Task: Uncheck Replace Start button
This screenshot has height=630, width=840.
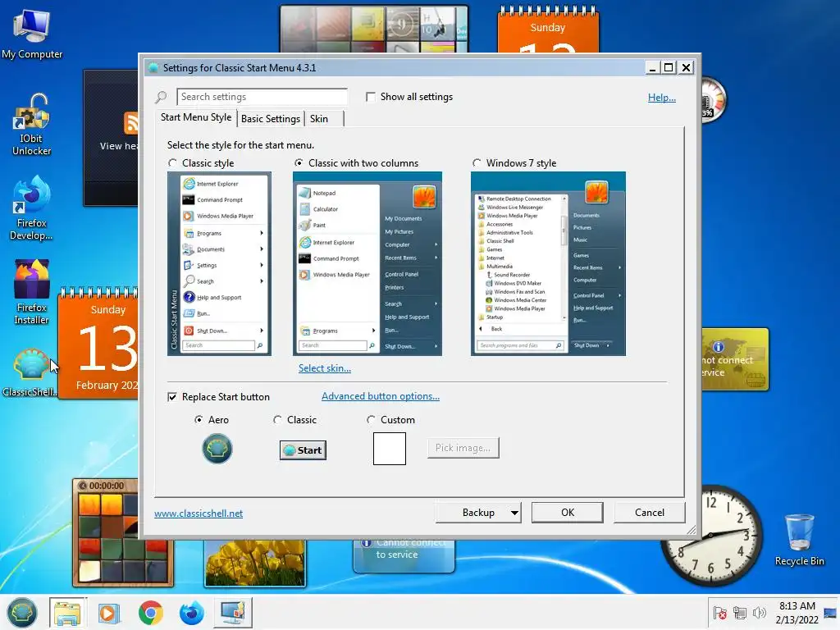Action: (172, 397)
